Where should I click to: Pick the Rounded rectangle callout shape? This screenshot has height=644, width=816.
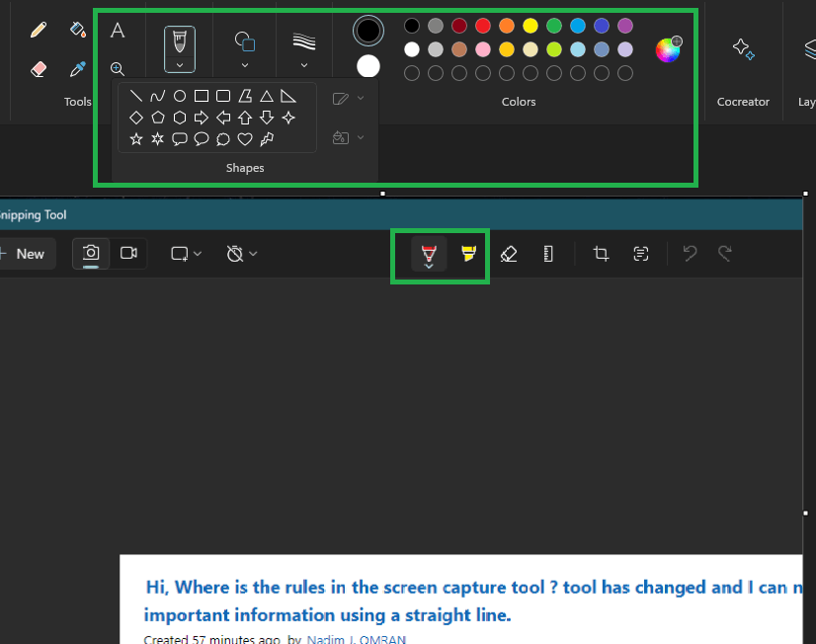pyautogui.click(x=180, y=139)
